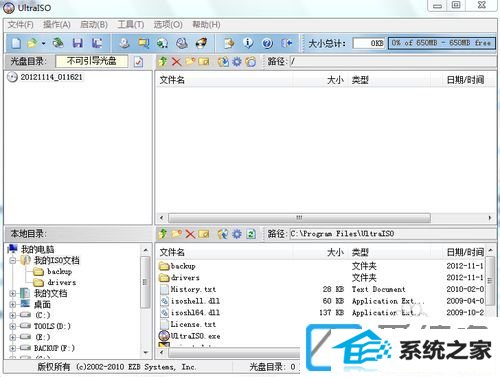Open the 工具(T) menu

[x=131, y=25]
